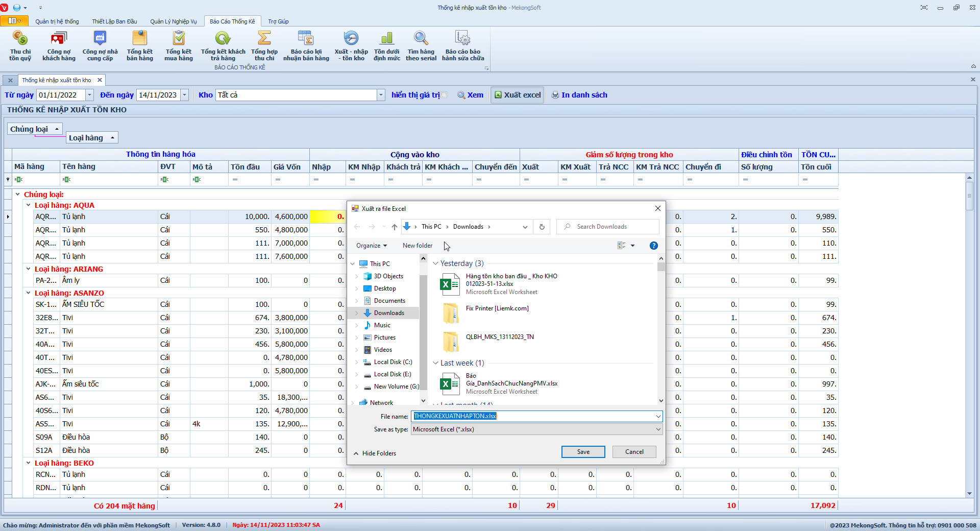Open the Kho warehouse dropdown
This screenshot has height=531, width=980.
(x=380, y=95)
